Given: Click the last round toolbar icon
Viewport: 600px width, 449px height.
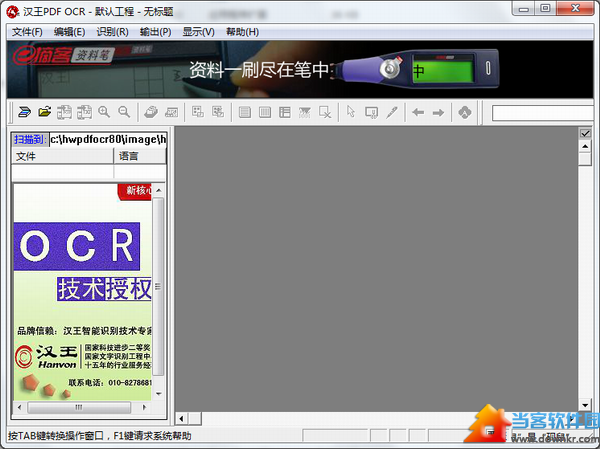Looking at the screenshot, I should 465,112.
